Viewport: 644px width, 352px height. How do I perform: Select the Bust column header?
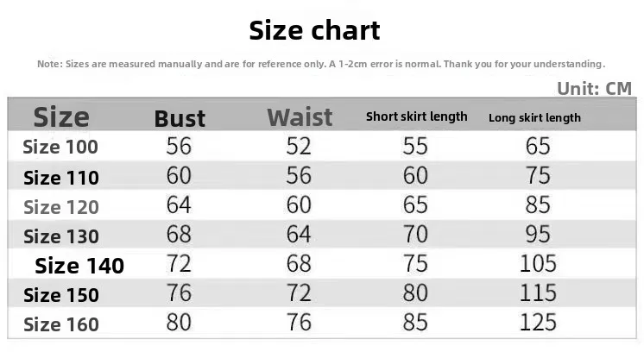pyautogui.click(x=180, y=118)
